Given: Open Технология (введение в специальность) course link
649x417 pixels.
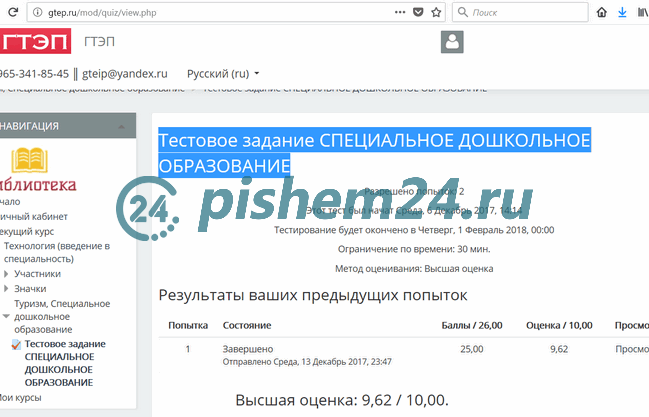Looking at the screenshot, I should point(56,251).
